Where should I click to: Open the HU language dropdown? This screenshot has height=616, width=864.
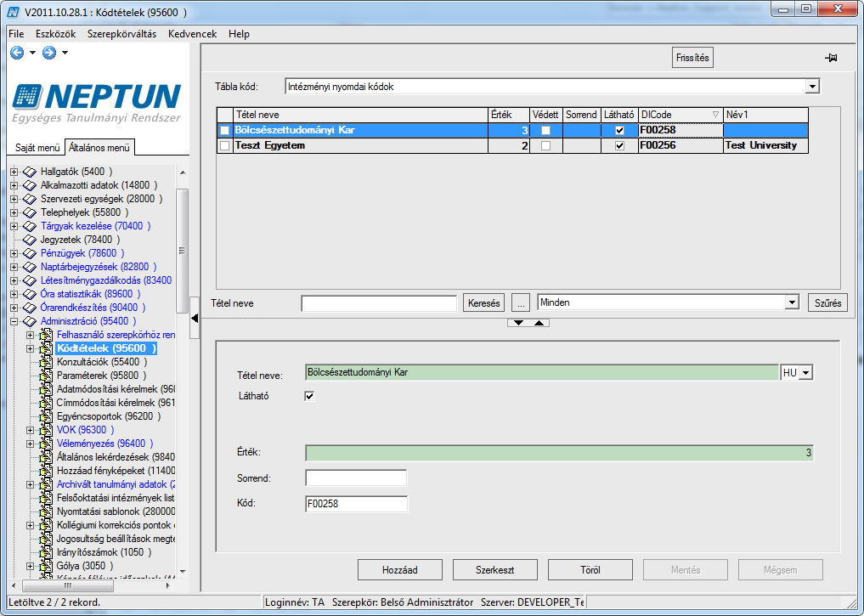click(x=806, y=373)
